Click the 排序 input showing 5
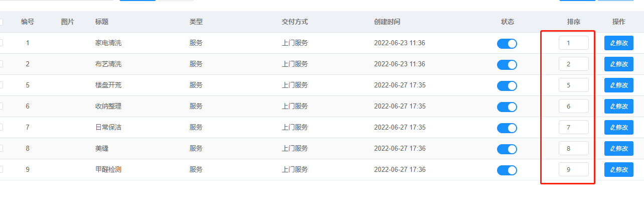 click(574, 85)
